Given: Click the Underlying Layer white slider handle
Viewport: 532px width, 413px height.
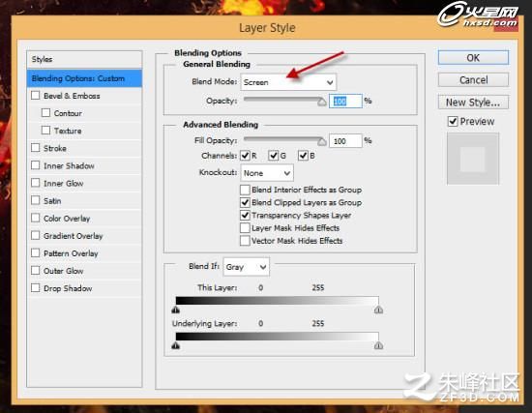Looking at the screenshot, I should pyautogui.click(x=378, y=345).
